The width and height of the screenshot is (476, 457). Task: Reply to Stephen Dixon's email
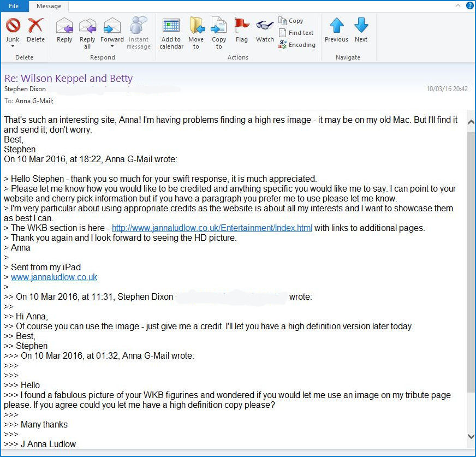(64, 30)
